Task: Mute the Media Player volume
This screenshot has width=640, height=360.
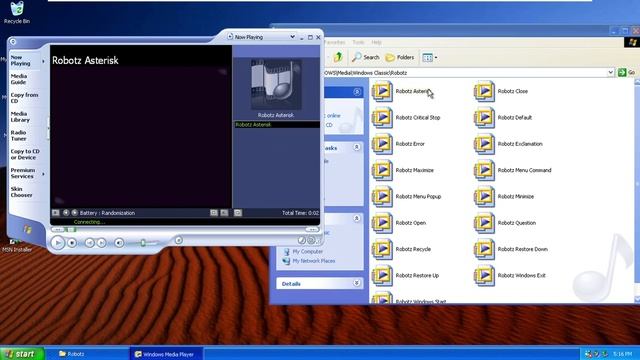Action: (119, 243)
